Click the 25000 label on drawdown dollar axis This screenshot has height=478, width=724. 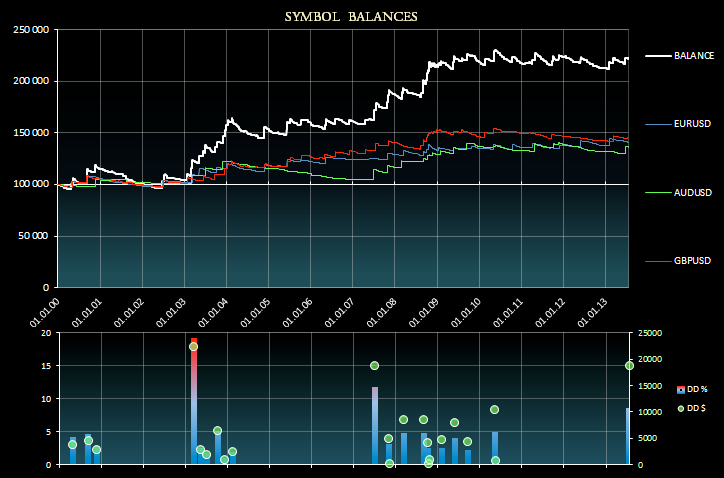point(650,333)
